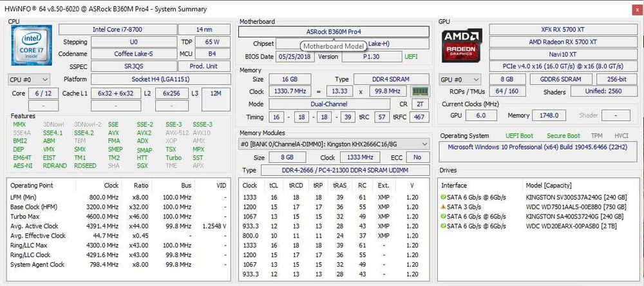Click the Turbo Max operating point row
This screenshot has width=644, height=286.
(x=118, y=216)
